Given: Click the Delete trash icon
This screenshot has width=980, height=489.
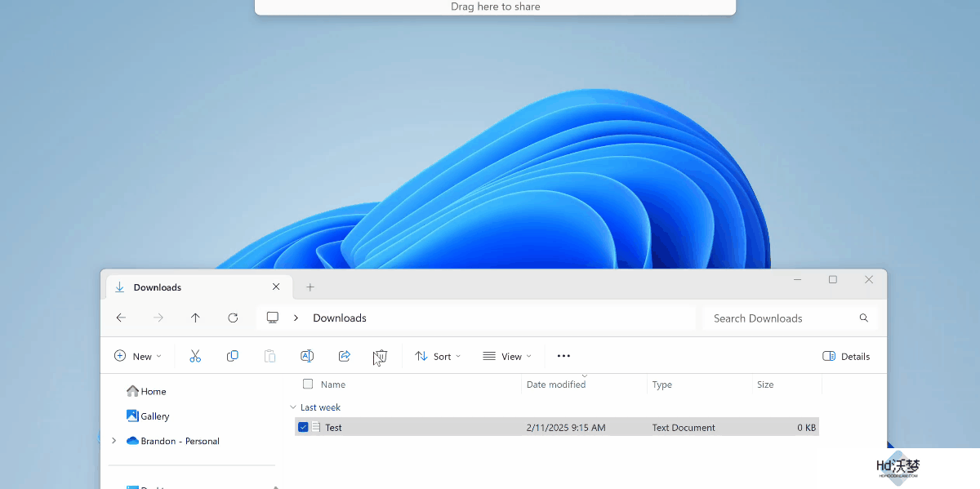Looking at the screenshot, I should [x=381, y=356].
